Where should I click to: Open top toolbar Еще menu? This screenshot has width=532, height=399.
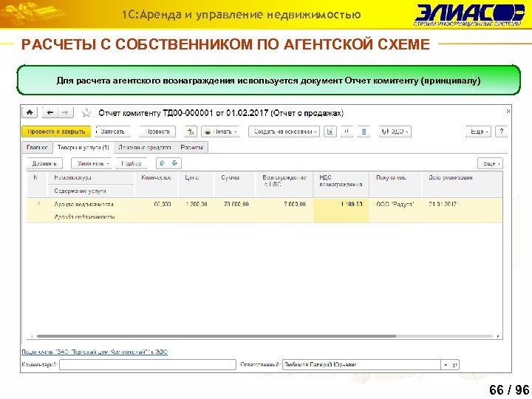click(x=478, y=132)
